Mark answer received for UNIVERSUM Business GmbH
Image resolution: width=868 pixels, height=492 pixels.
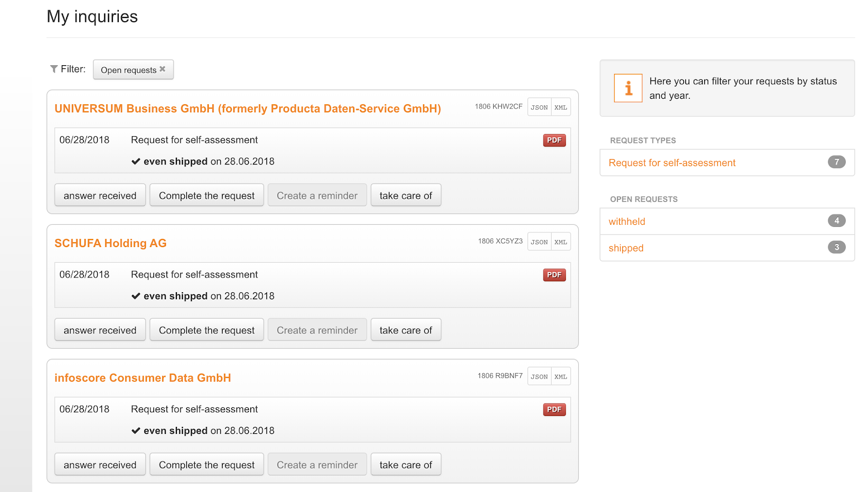click(x=100, y=195)
